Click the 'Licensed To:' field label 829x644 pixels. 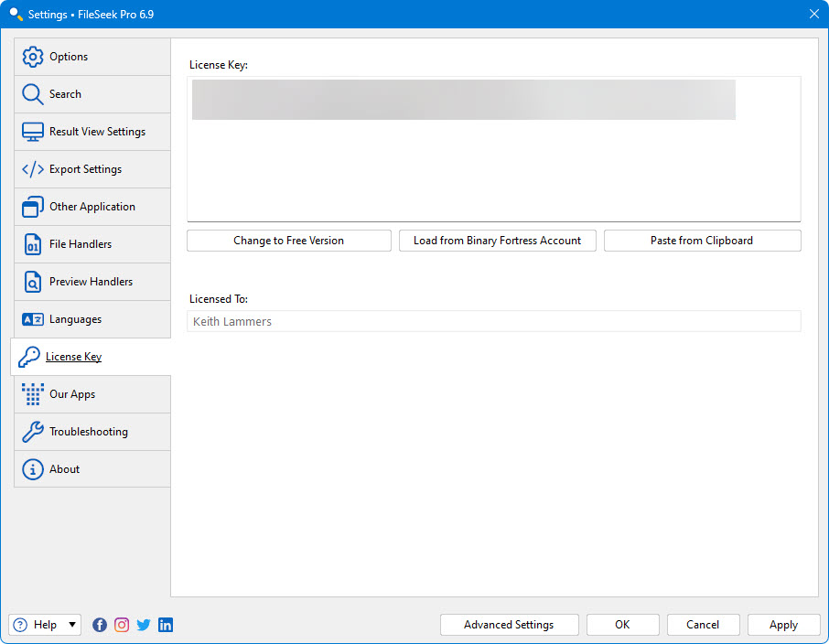point(219,299)
